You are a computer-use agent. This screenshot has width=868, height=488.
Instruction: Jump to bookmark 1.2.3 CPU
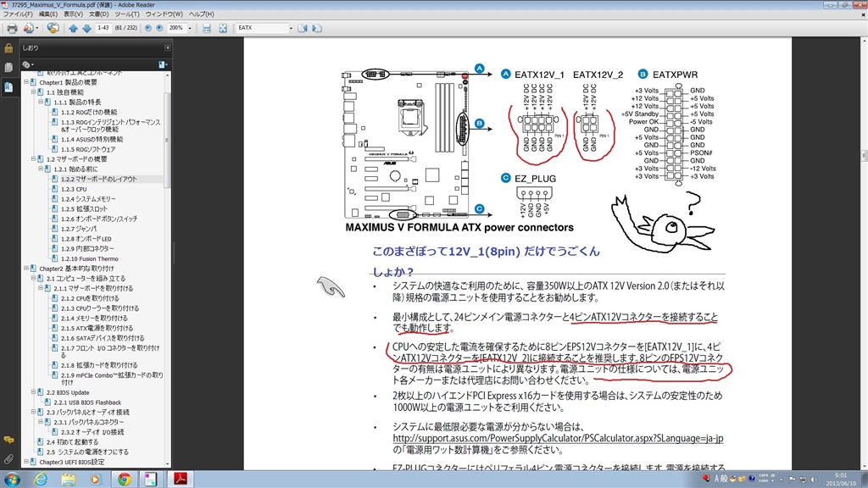coord(74,189)
